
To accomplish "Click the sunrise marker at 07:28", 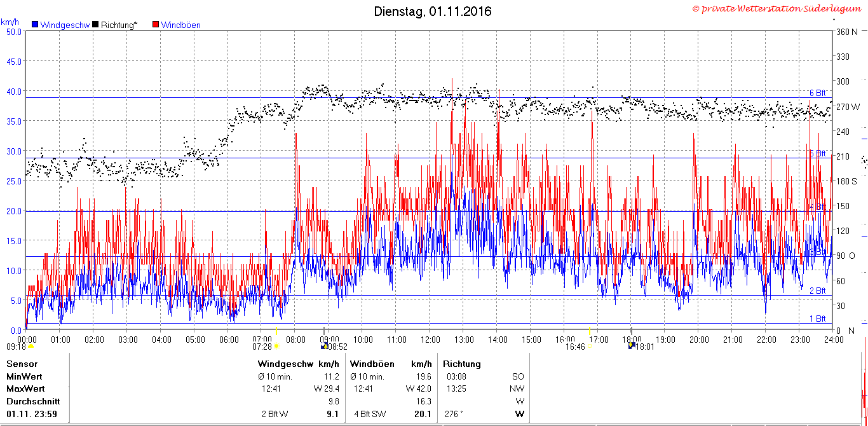I will point(276,347).
